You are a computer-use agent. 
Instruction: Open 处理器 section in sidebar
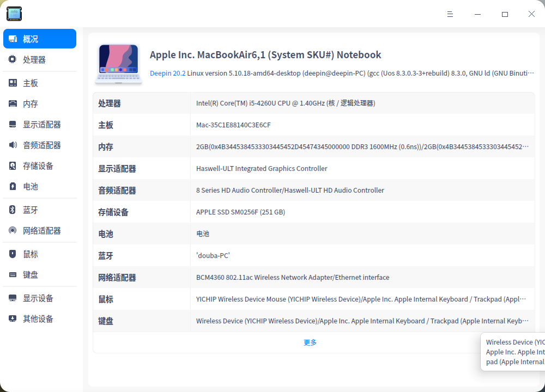(40, 59)
